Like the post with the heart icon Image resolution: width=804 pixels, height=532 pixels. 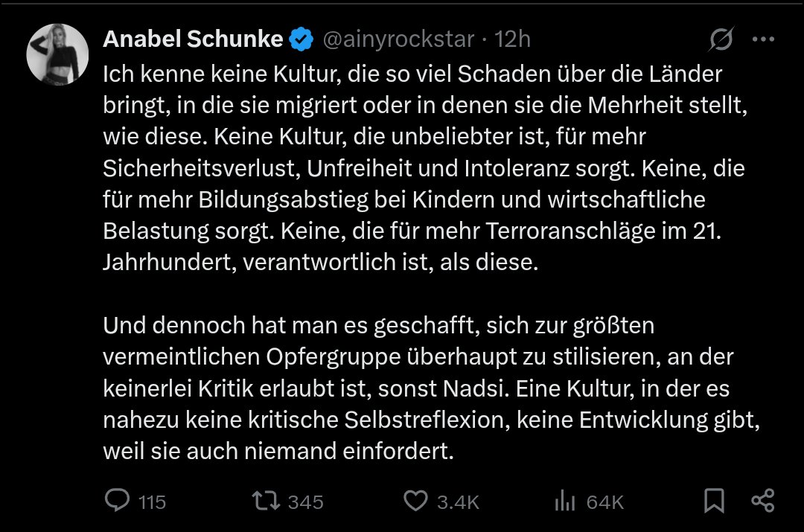pos(415,501)
